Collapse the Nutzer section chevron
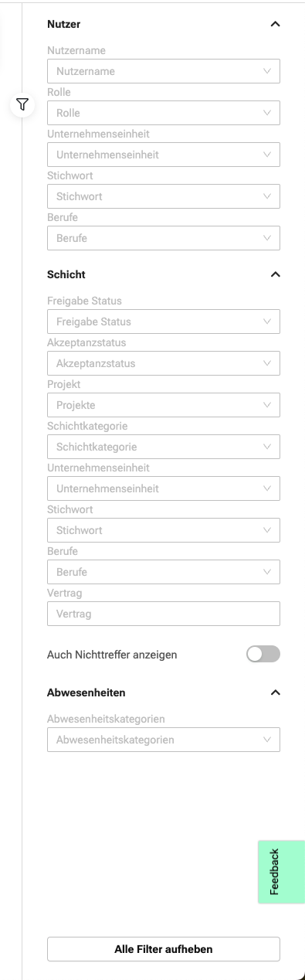 275,24
